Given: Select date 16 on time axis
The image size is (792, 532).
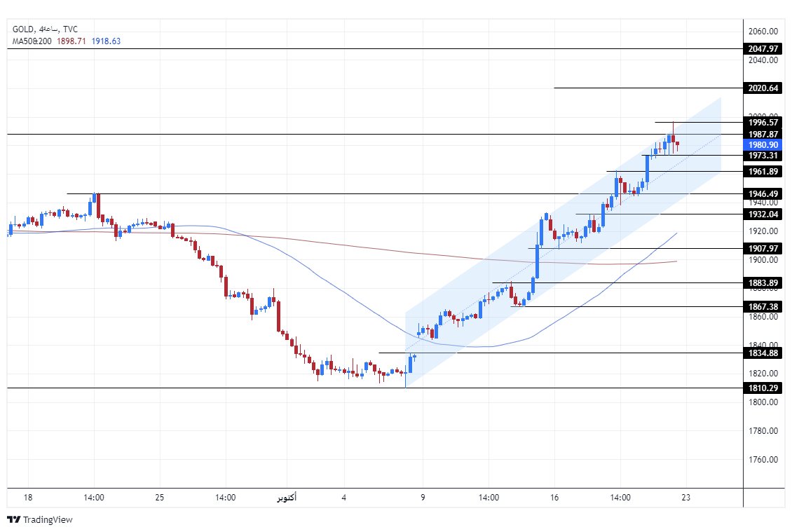Looking at the screenshot, I should pos(554,498).
